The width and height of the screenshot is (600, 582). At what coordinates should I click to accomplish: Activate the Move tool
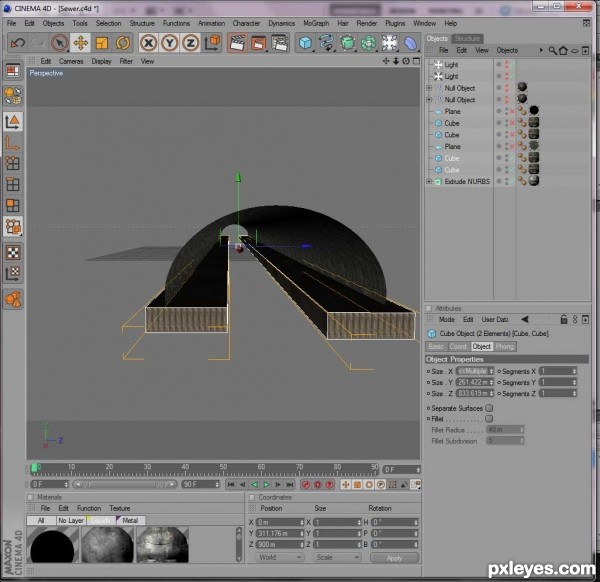point(80,43)
